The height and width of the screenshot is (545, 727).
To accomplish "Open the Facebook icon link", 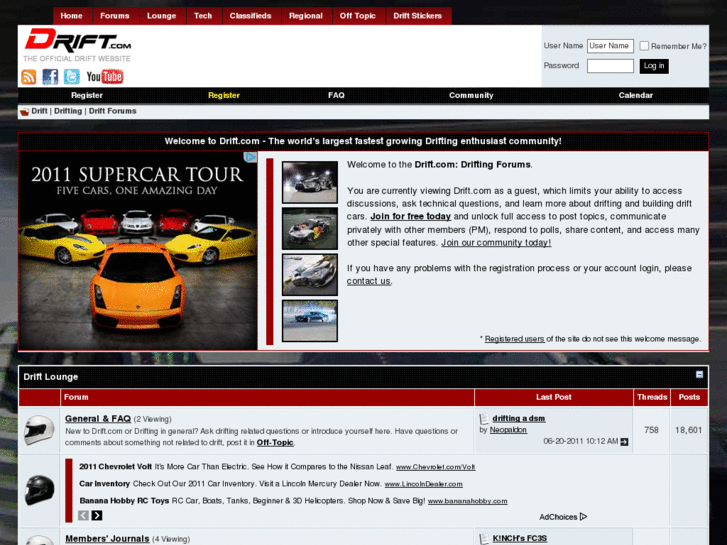I will tap(50, 77).
